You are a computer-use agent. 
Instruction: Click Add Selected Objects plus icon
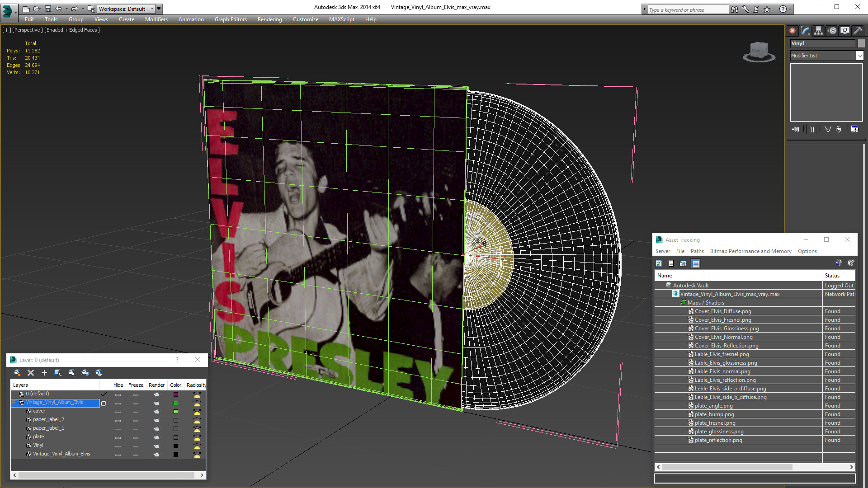[44, 373]
